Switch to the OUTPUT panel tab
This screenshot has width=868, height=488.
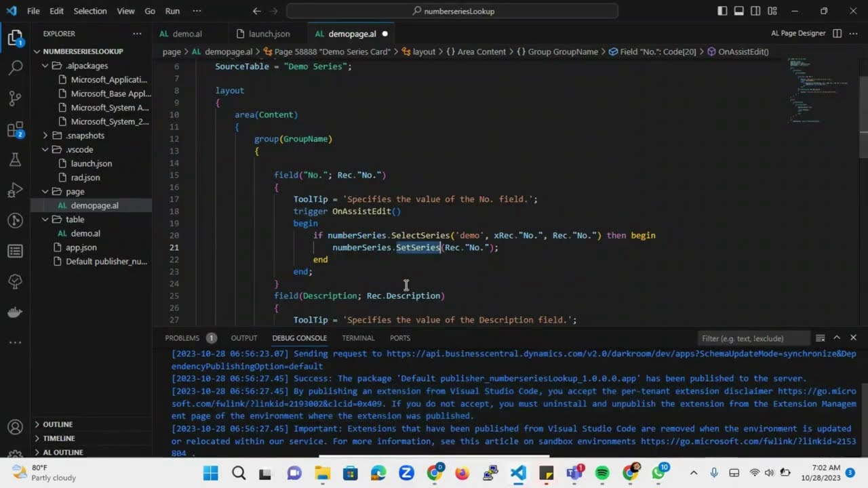[244, 338]
